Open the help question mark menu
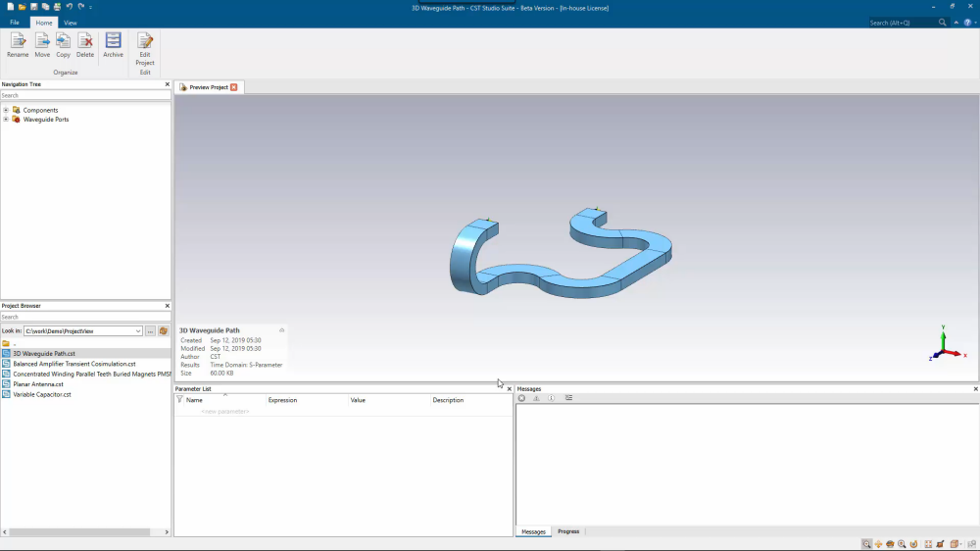 point(967,23)
